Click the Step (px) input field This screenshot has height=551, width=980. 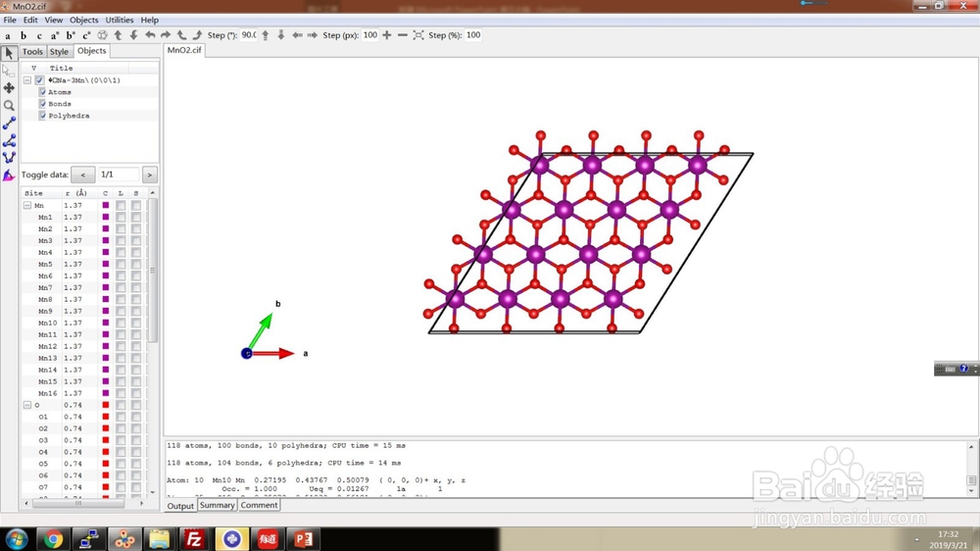370,35
